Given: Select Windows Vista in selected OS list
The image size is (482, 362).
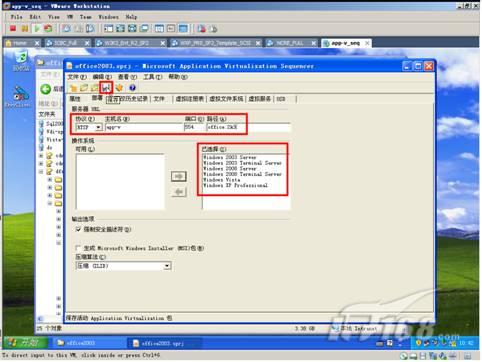Looking at the screenshot, I should pyautogui.click(x=222, y=180).
